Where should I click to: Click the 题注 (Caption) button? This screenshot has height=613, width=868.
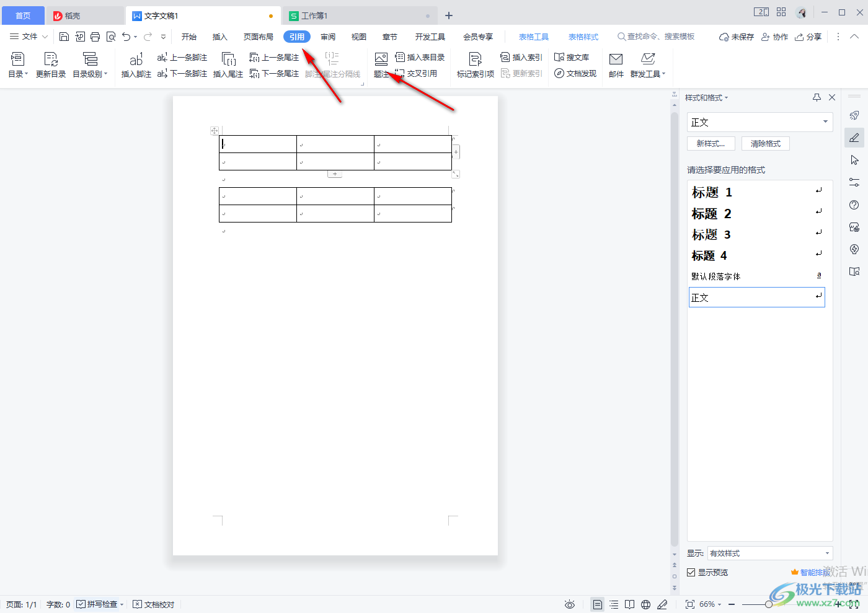(381, 65)
